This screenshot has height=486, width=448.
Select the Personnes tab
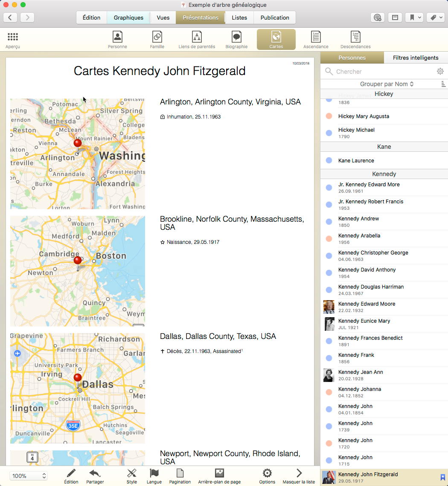click(352, 58)
